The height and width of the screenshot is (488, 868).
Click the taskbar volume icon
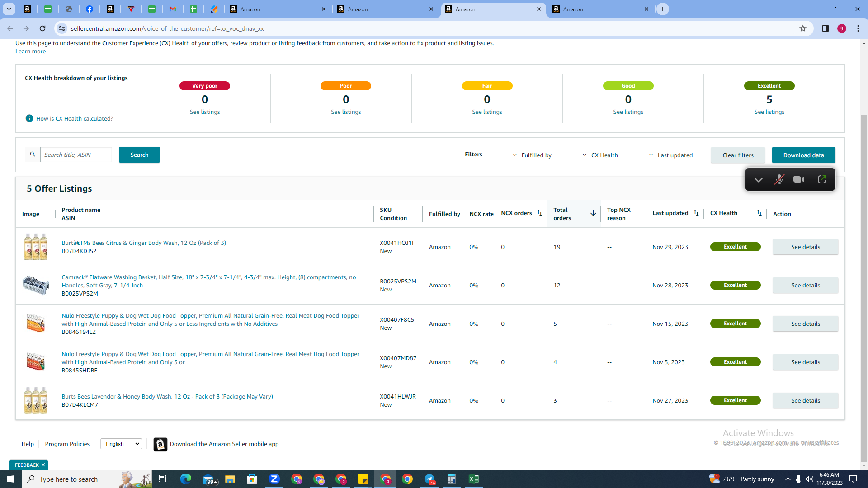[810, 479]
